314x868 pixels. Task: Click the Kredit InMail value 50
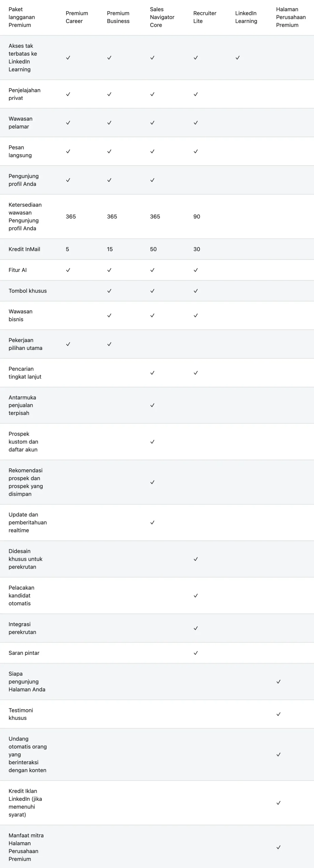tap(153, 249)
